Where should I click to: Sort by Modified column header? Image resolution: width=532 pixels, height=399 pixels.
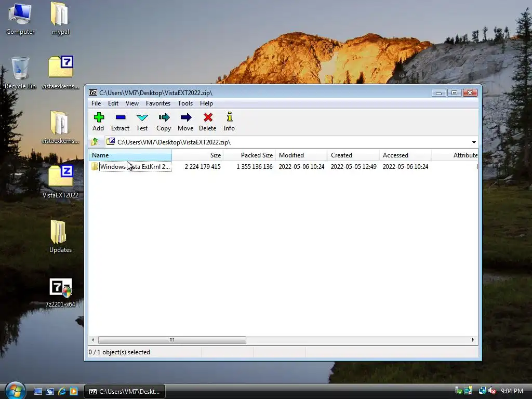[302, 155]
